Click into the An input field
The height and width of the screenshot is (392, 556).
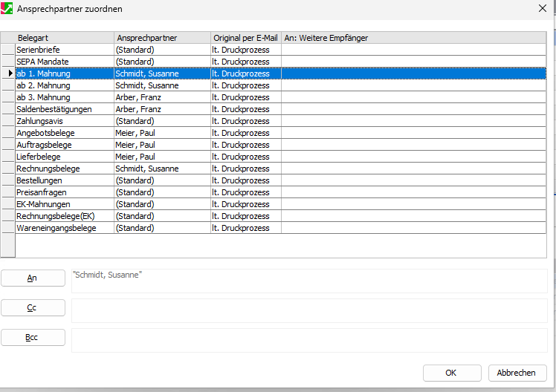click(x=308, y=281)
